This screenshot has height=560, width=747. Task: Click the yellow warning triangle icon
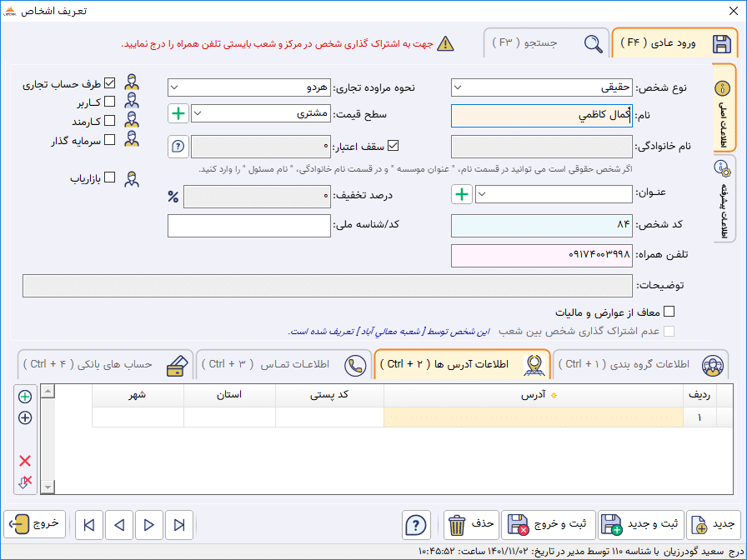[445, 44]
